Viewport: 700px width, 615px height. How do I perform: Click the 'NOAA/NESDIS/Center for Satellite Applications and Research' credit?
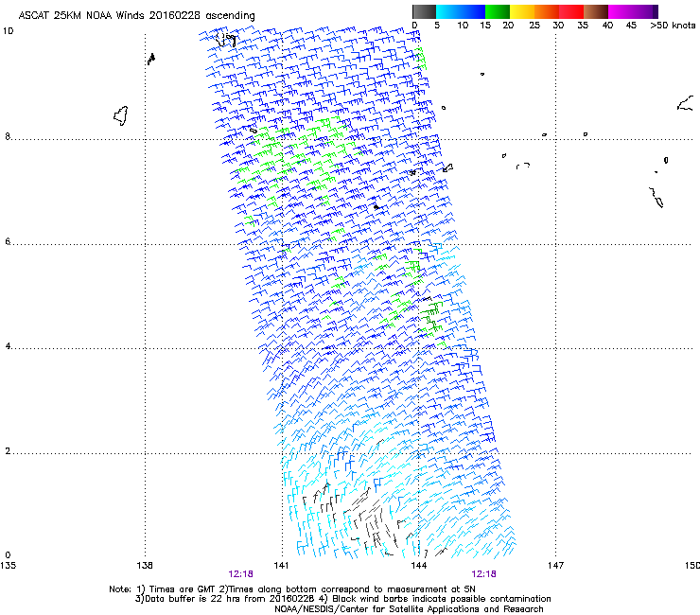[x=409, y=609]
